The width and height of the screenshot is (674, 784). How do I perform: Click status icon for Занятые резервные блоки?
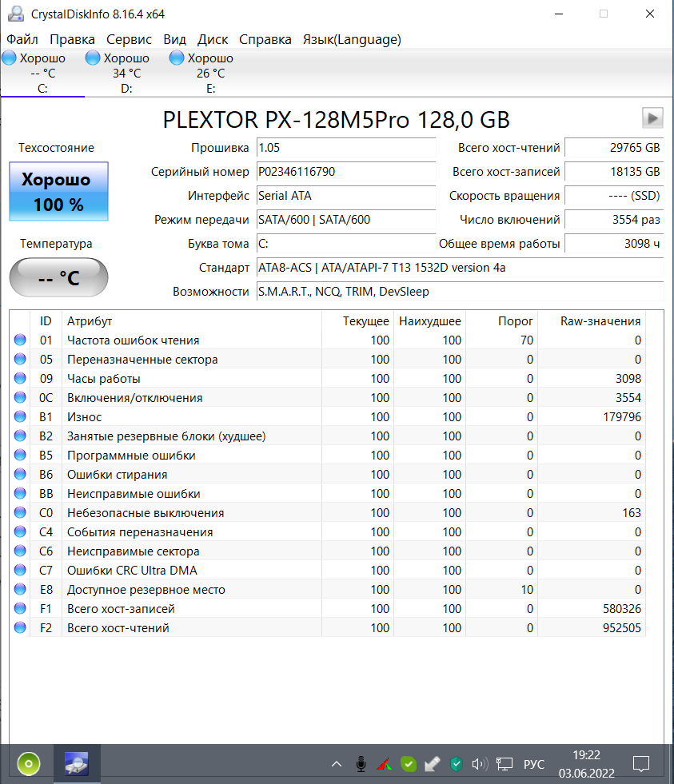20,436
